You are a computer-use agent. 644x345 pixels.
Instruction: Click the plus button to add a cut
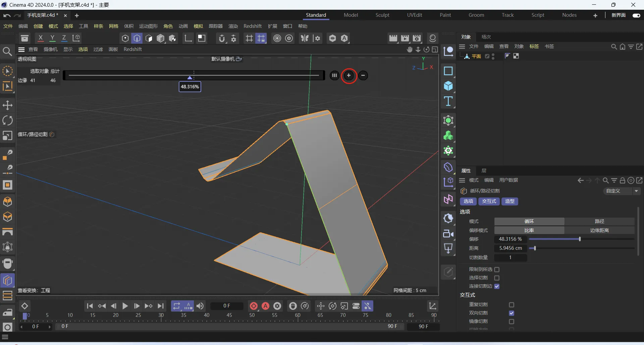(x=349, y=75)
